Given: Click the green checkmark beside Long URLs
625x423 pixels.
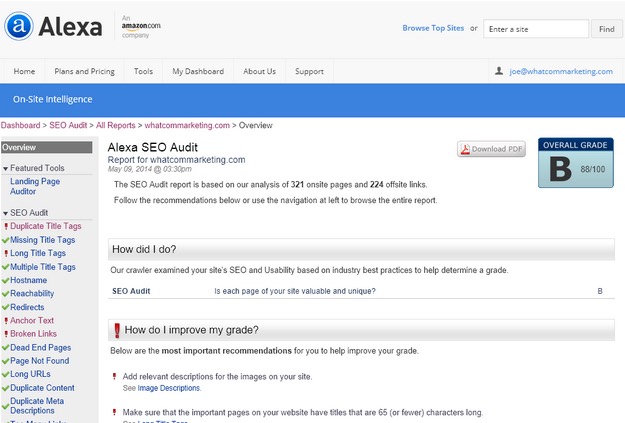Looking at the screenshot, I should [6, 375].
